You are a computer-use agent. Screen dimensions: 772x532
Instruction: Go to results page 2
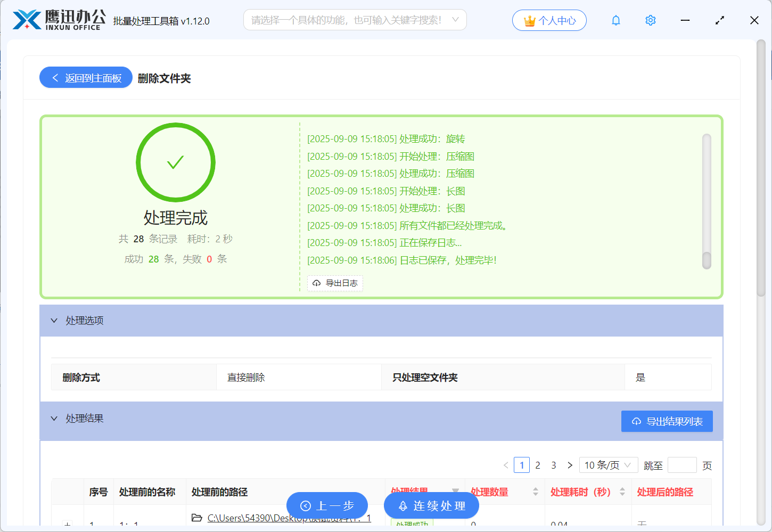[x=538, y=465]
